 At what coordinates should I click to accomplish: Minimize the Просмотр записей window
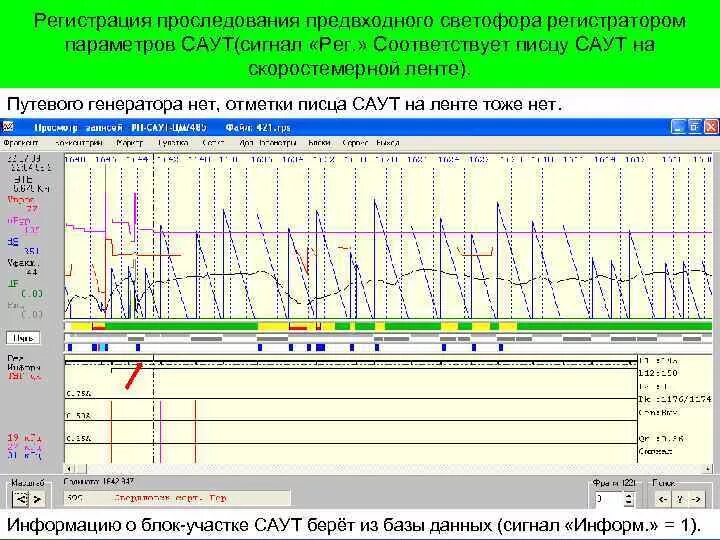(x=678, y=127)
